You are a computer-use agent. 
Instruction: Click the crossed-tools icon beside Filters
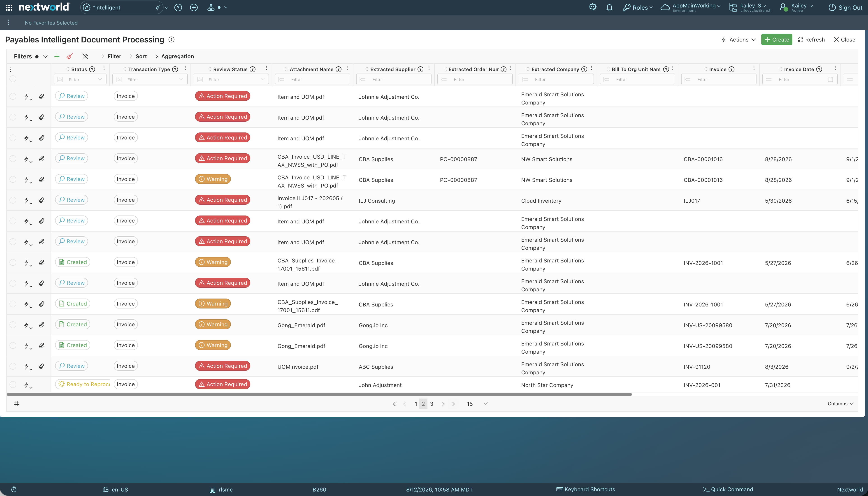(x=85, y=56)
